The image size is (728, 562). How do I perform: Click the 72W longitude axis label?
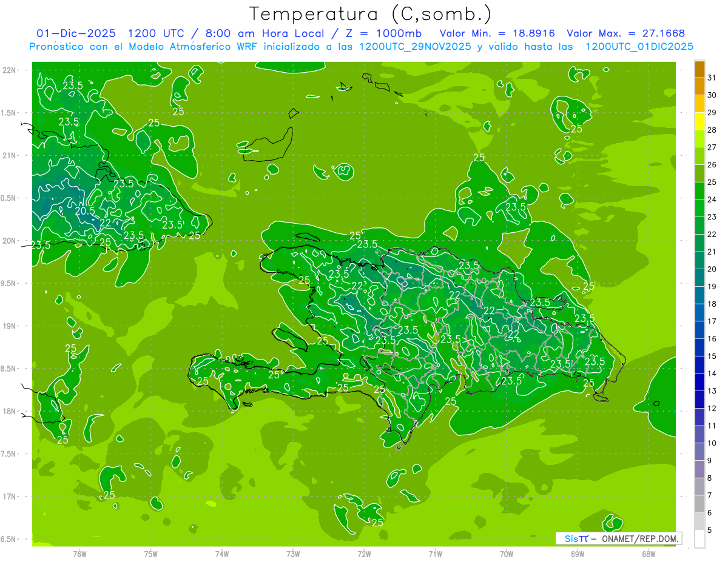pos(364,554)
